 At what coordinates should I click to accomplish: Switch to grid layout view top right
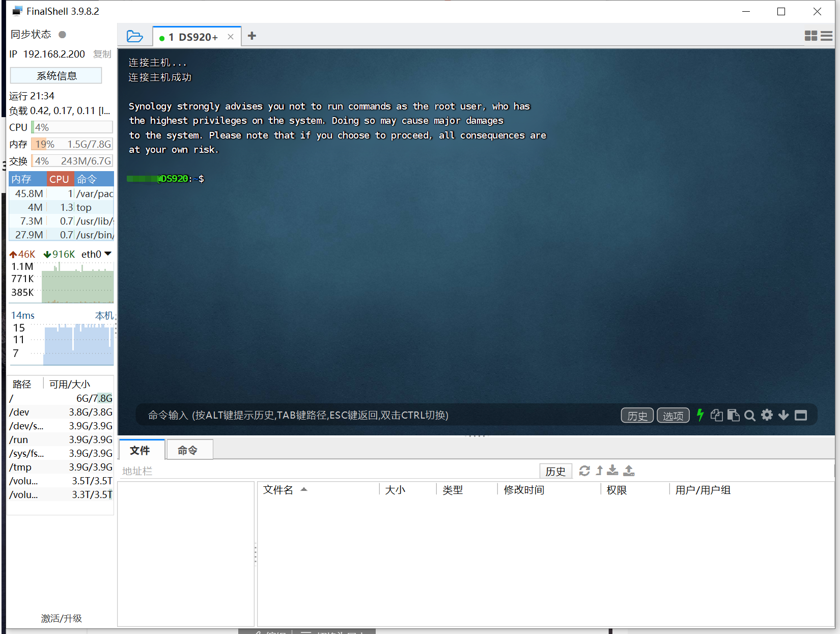(811, 36)
